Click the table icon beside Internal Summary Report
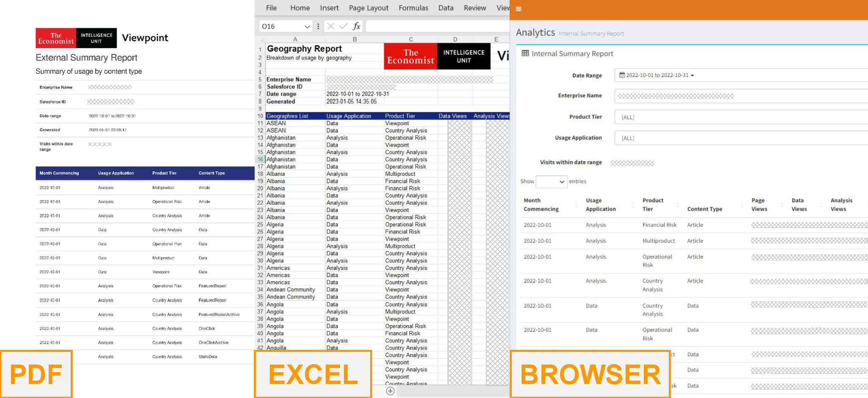868x398 pixels. coord(525,53)
